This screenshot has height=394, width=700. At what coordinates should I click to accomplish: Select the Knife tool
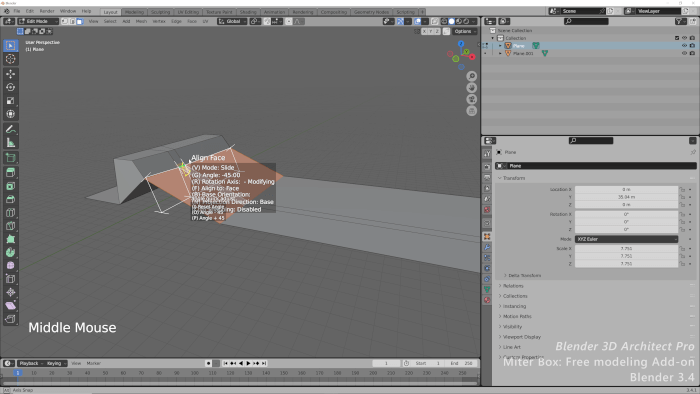[x=11, y=226]
